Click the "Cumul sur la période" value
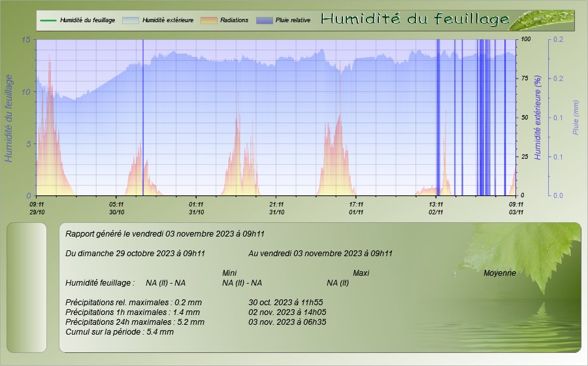The image size is (588, 366). [x=159, y=332]
